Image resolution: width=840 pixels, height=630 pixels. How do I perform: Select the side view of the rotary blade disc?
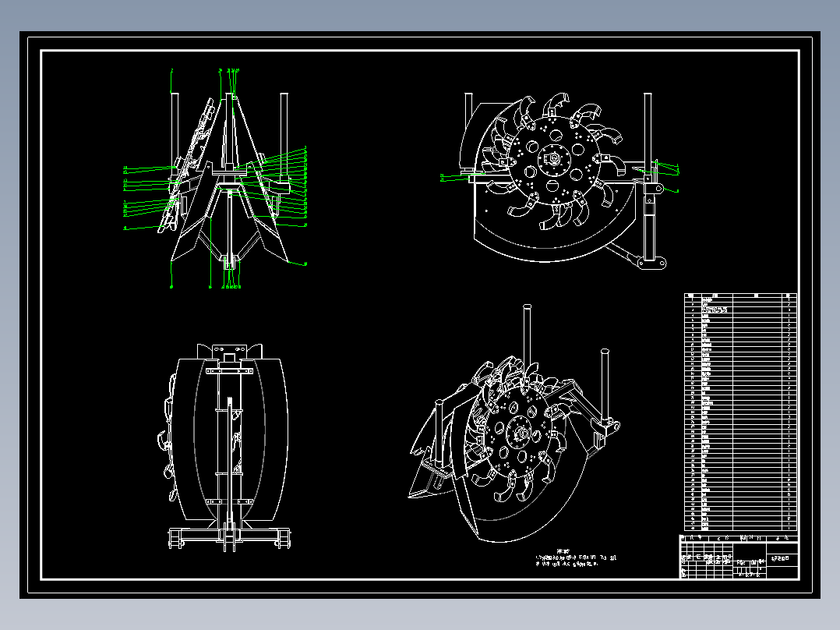[559, 181]
